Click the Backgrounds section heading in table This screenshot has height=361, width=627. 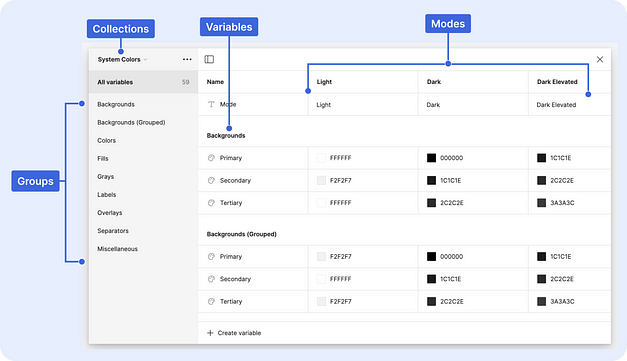pyautogui.click(x=226, y=136)
